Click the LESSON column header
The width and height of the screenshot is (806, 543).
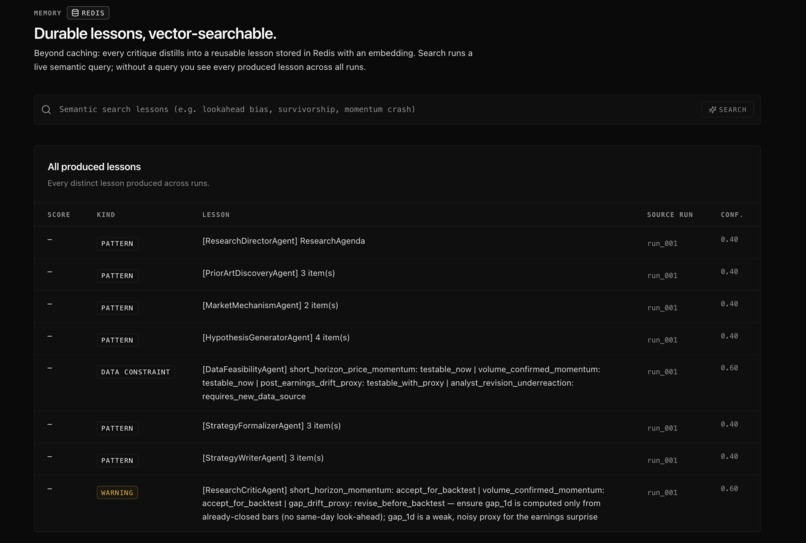click(x=216, y=214)
